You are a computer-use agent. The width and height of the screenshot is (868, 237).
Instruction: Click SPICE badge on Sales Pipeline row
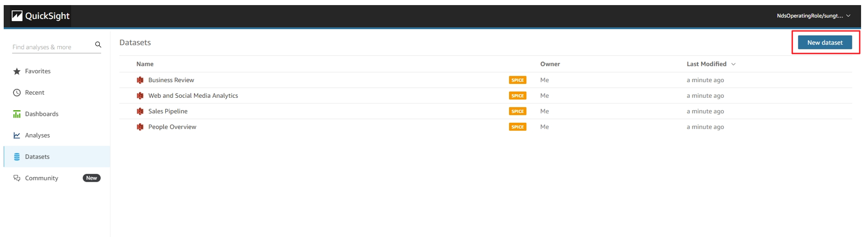click(517, 112)
